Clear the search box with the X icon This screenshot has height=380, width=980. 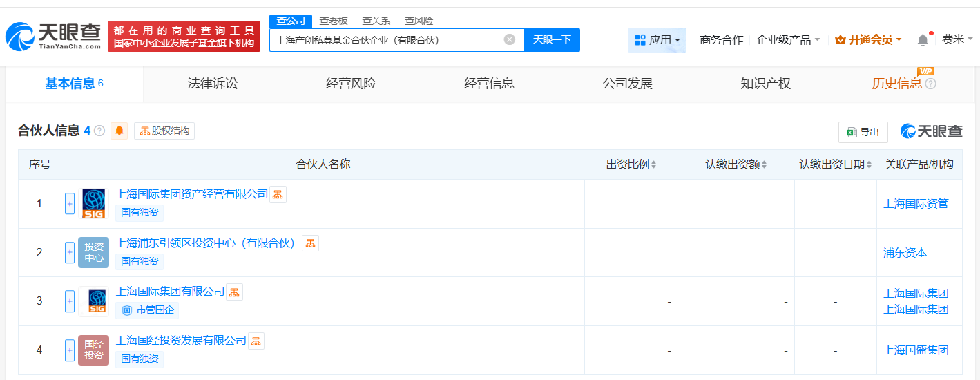510,39
